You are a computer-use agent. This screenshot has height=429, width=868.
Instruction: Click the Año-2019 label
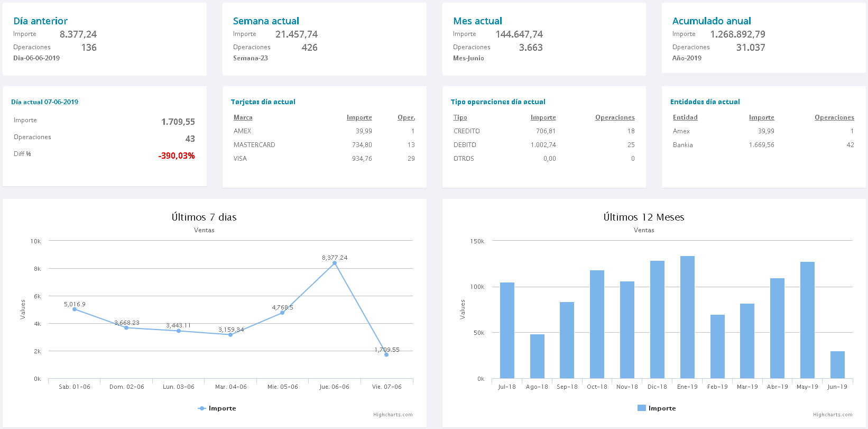click(x=687, y=58)
